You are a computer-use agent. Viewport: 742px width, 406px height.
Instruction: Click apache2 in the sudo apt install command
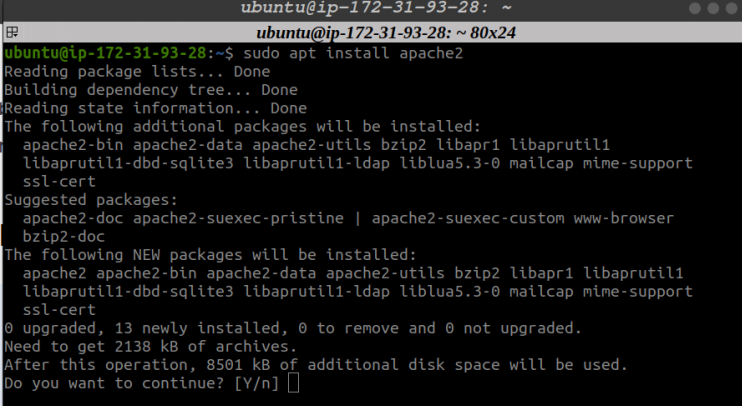coord(431,53)
